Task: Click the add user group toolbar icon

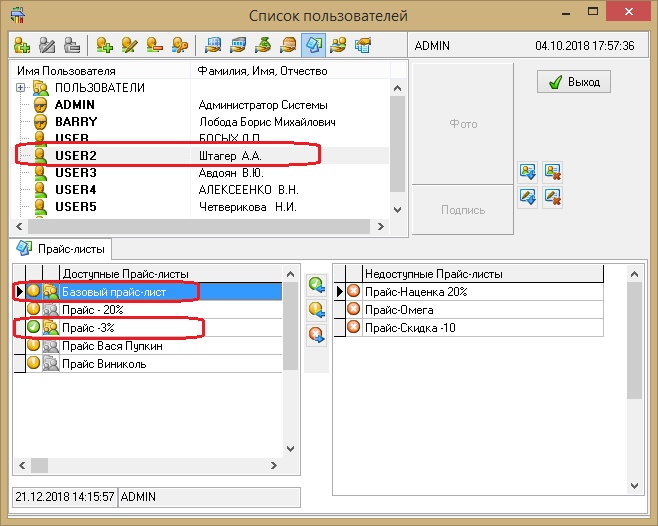Action: 22,45
